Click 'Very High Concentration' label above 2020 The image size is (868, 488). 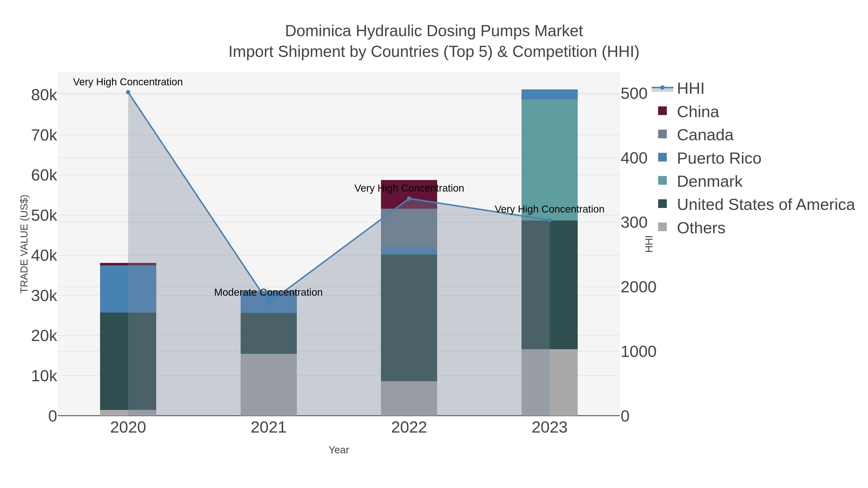pos(128,82)
